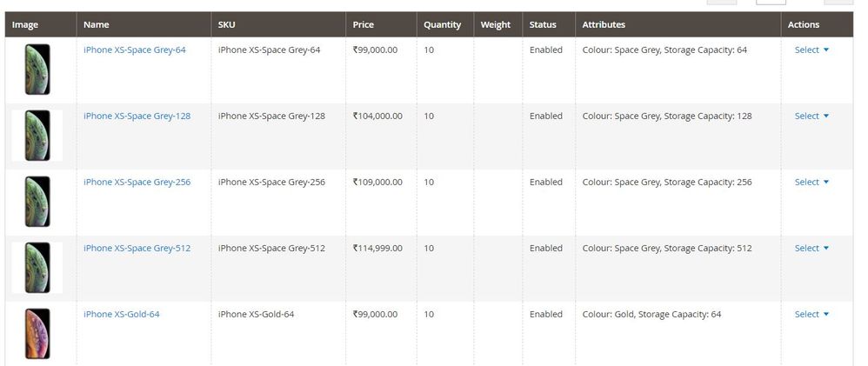
Task: Open the iPhone XS-Gold-64 product link
Action: pos(121,315)
